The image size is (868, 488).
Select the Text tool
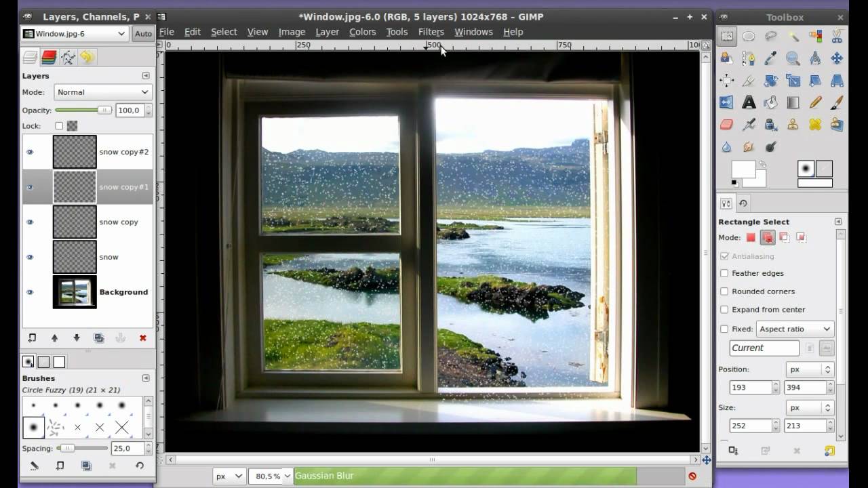pyautogui.click(x=749, y=103)
